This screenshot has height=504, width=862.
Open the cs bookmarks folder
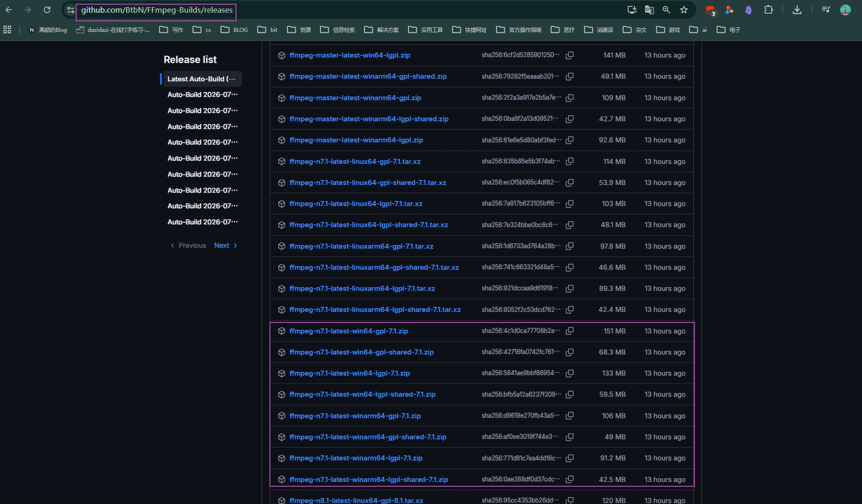[x=202, y=30]
